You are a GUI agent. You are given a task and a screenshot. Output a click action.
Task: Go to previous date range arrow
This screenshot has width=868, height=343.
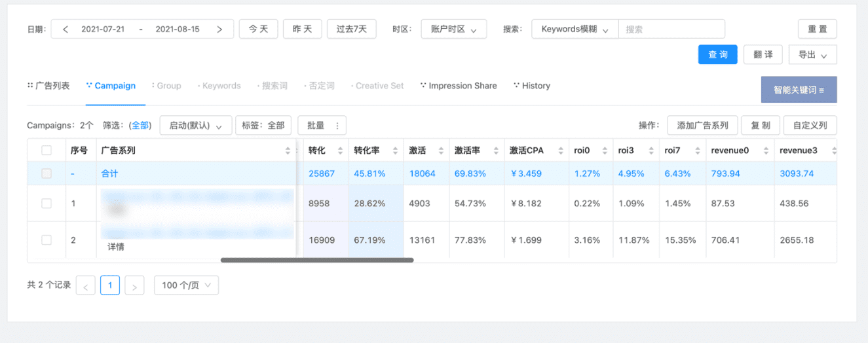click(x=65, y=29)
